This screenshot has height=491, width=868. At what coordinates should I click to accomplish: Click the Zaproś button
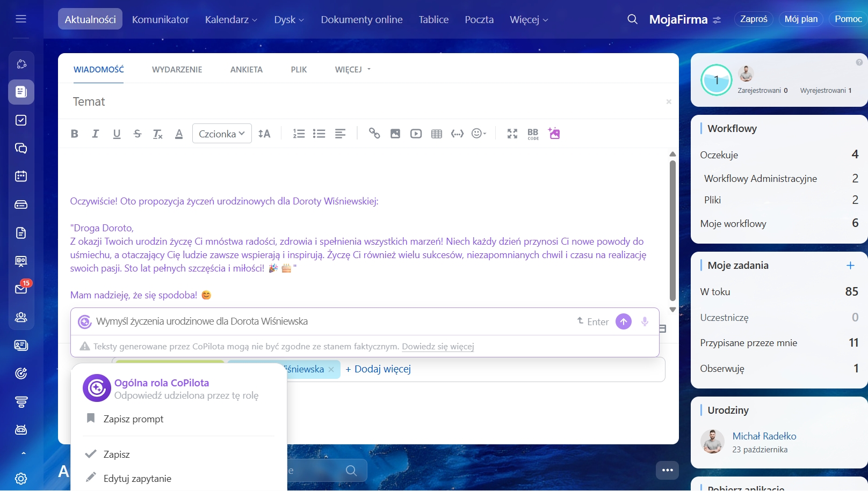pyautogui.click(x=753, y=19)
